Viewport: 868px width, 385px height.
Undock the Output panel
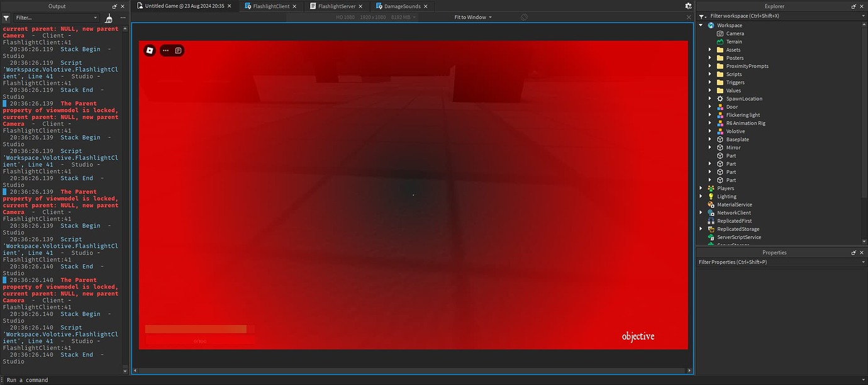click(x=114, y=6)
